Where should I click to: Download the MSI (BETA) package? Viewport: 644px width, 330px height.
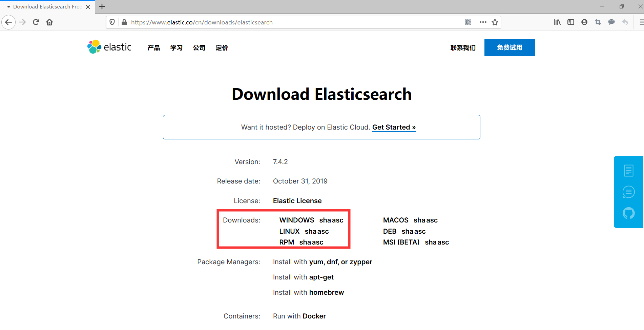(x=401, y=242)
